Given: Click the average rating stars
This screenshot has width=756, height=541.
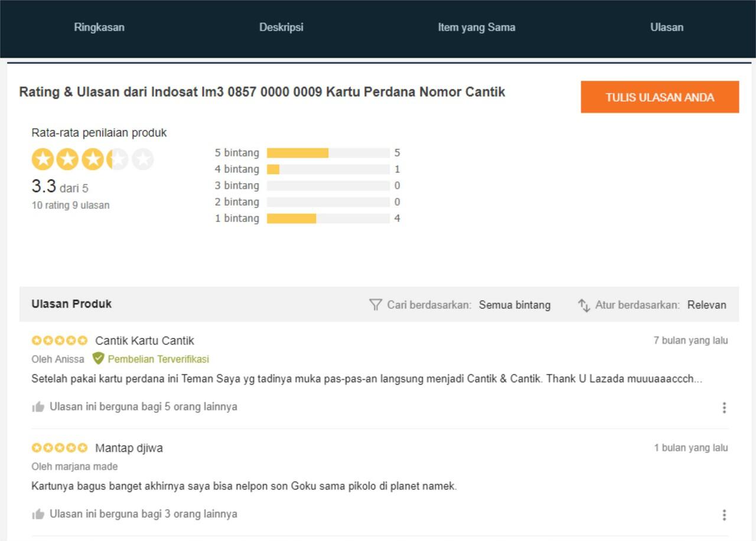Looking at the screenshot, I should pos(93,159).
